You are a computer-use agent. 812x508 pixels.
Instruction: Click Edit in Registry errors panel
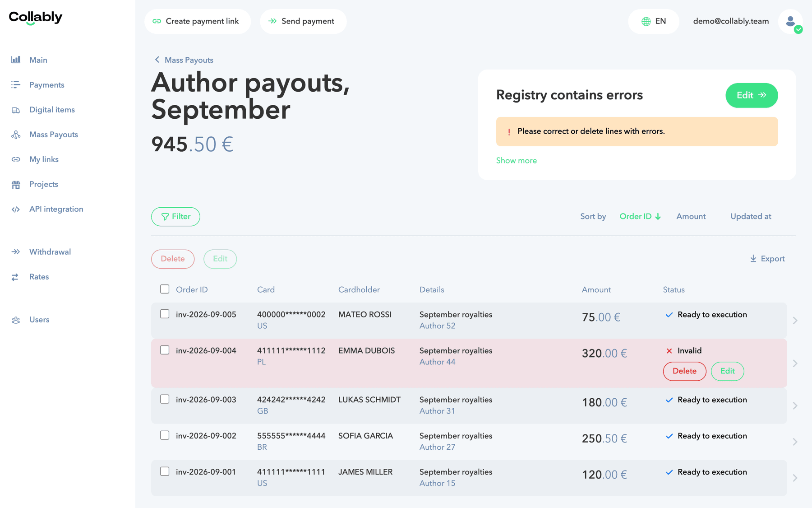752,95
